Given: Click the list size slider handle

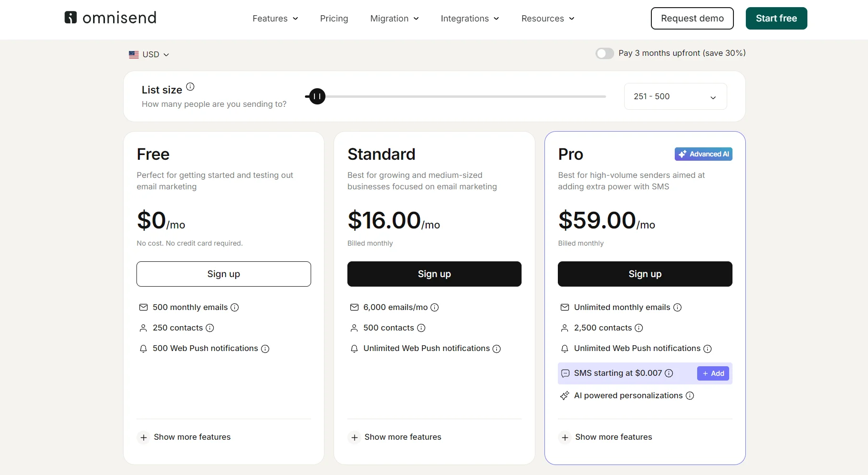Looking at the screenshot, I should click(317, 96).
